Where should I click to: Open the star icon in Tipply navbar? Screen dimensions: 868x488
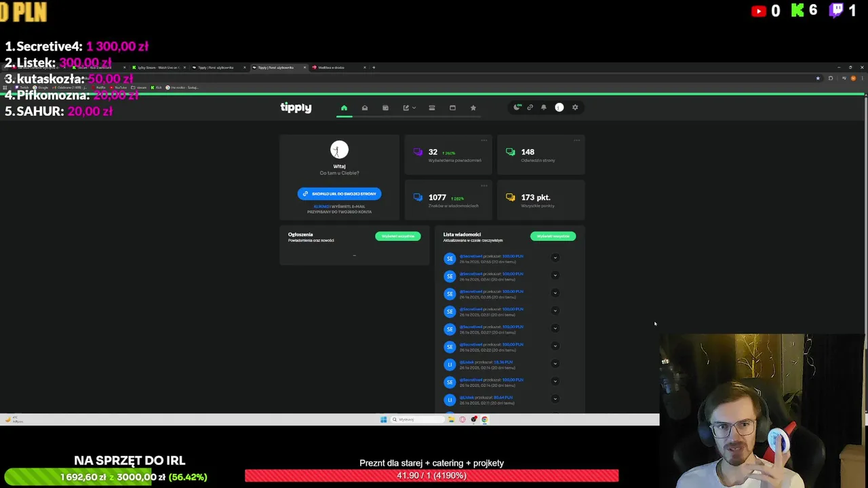click(x=473, y=108)
